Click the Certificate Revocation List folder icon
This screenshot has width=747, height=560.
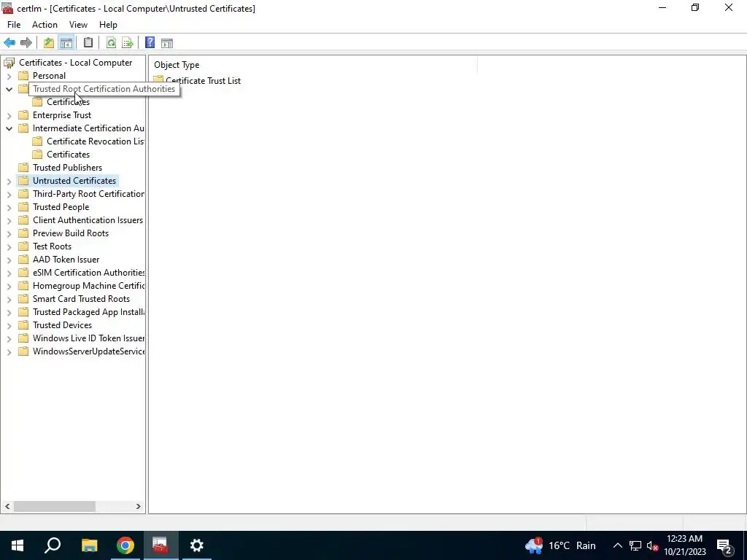(x=37, y=141)
